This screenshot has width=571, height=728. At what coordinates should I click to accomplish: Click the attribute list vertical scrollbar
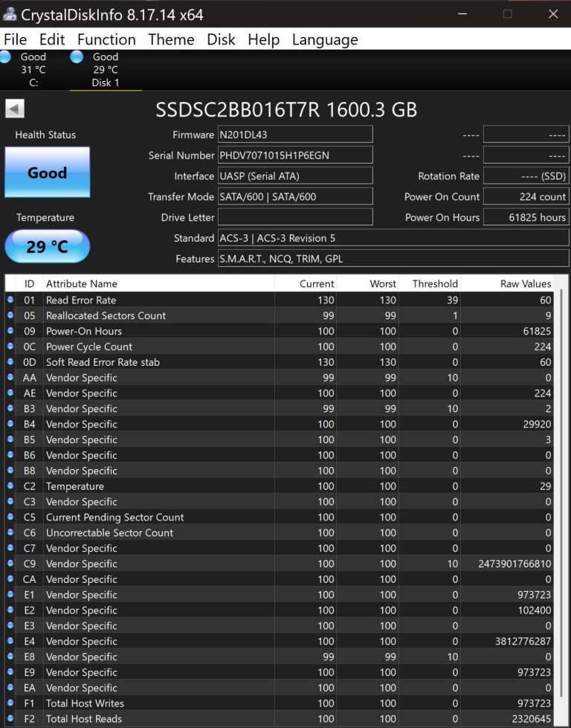pos(562,446)
